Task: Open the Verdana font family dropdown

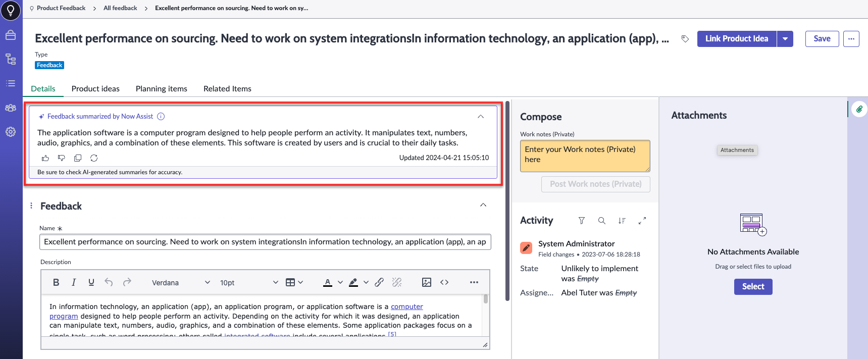Action: coord(180,283)
